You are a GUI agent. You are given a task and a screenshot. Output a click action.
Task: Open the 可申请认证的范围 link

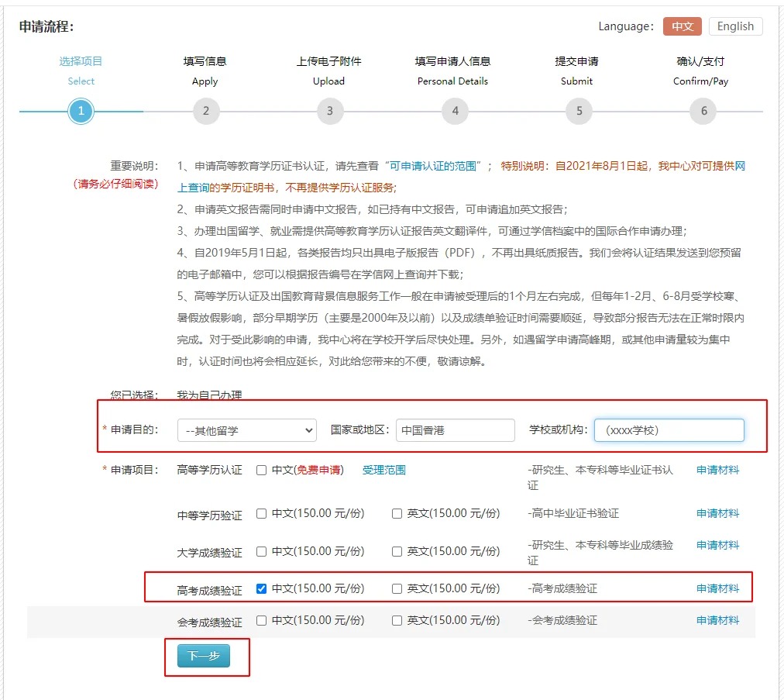tap(433, 166)
